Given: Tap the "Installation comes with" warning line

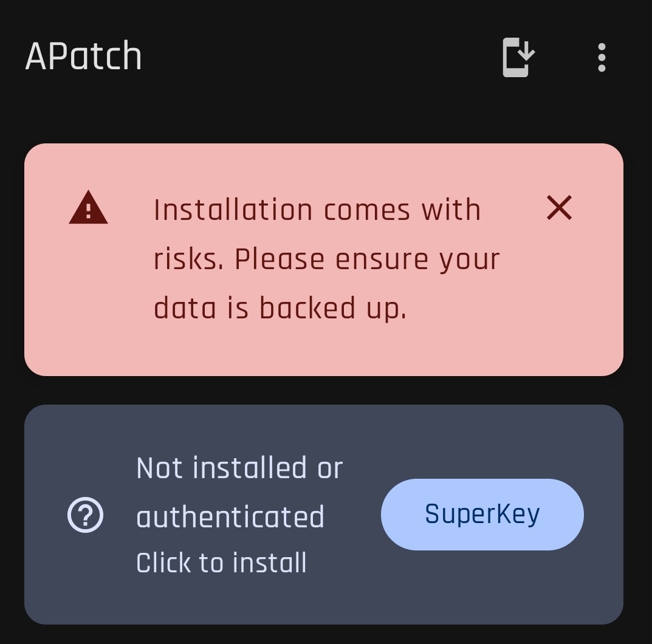Looking at the screenshot, I should [x=317, y=210].
